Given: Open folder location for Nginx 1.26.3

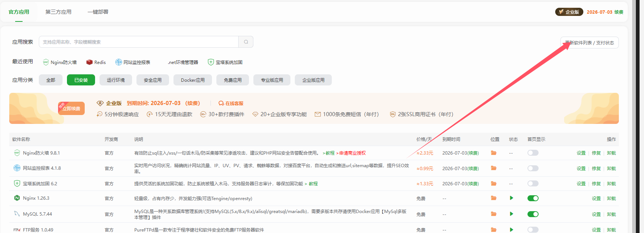Looking at the screenshot, I should pyautogui.click(x=493, y=198).
